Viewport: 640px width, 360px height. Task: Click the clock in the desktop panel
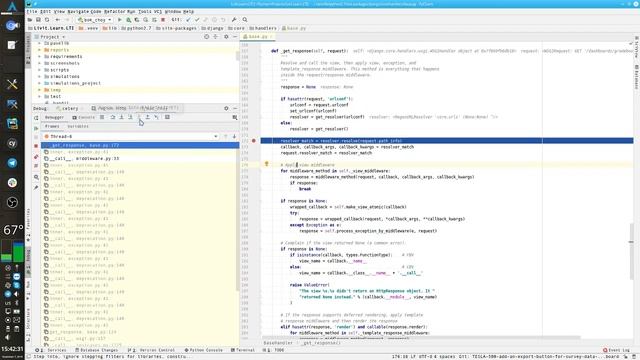click(12, 349)
